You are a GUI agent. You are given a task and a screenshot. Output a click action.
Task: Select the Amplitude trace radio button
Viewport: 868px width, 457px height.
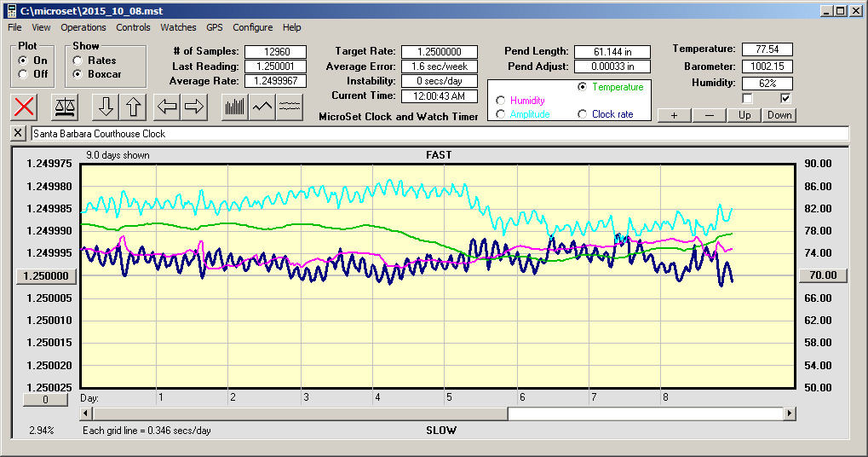point(500,114)
